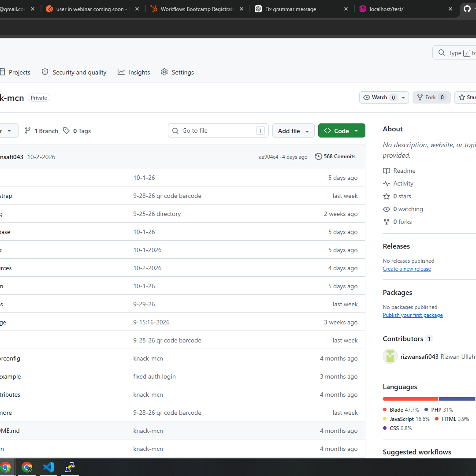This screenshot has width=476, height=476.
Task: Click the Readme link in About
Action: coord(399,171)
